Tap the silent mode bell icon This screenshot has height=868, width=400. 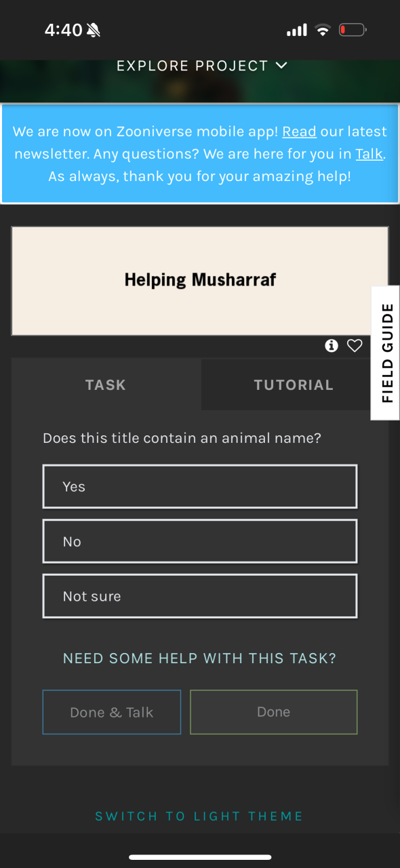(94, 30)
